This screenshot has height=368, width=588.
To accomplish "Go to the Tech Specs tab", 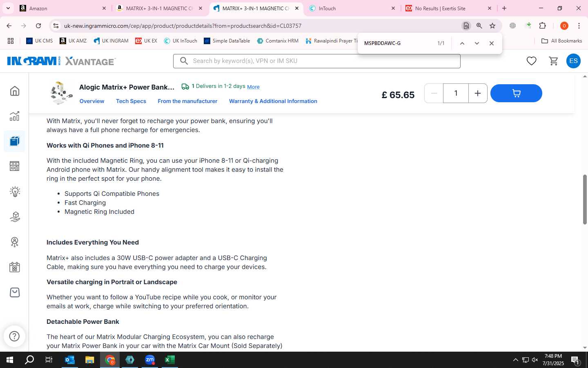I will pyautogui.click(x=131, y=101).
